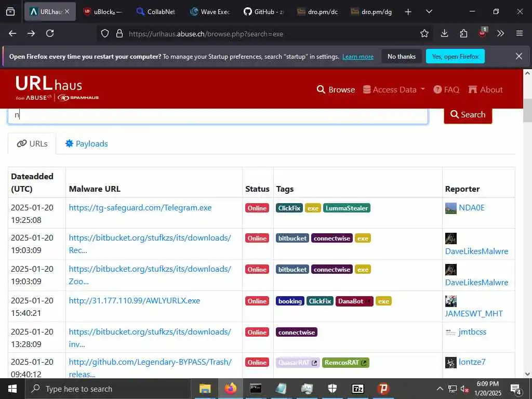532x399 pixels.
Task: Open bitbucket stufkzs Zoo... URL link
Action: click(x=150, y=275)
